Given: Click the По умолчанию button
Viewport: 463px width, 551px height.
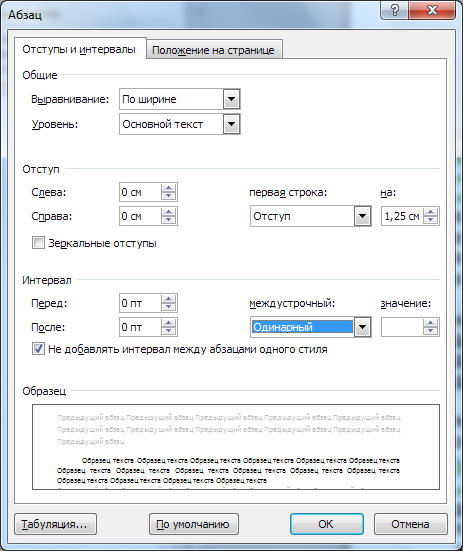Looking at the screenshot, I should pyautogui.click(x=194, y=524).
